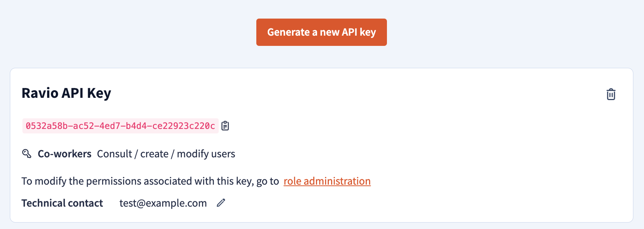Viewport: 644px width, 229px height.
Task: Click the Co-workers permission label
Action: coord(65,154)
